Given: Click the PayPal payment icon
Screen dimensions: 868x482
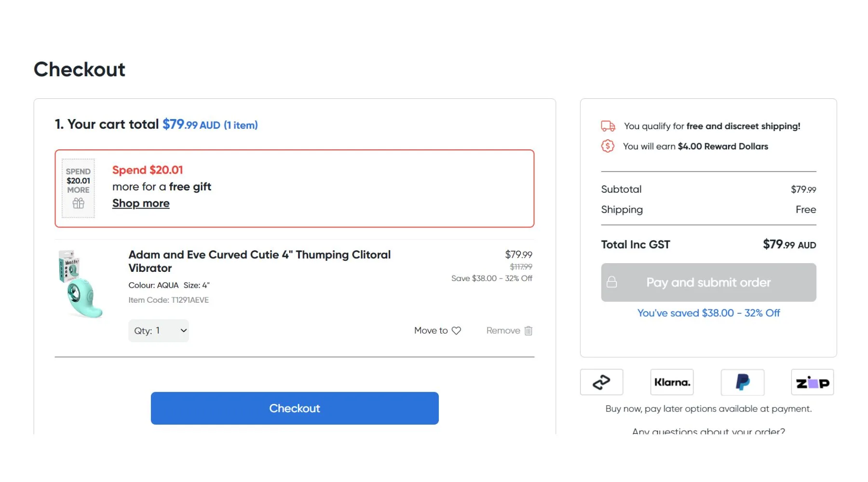Looking at the screenshot, I should point(742,382).
